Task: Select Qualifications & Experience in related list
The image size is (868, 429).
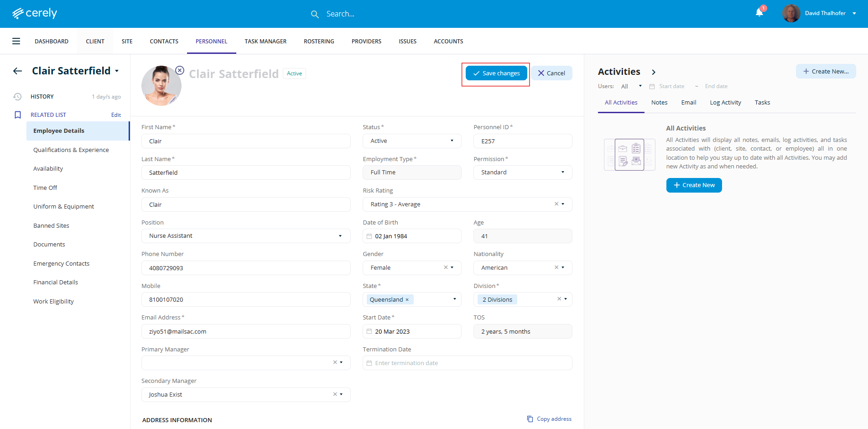Action: (x=71, y=150)
